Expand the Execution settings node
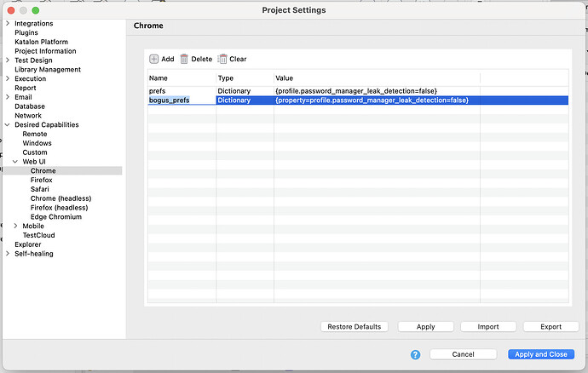The image size is (588, 373). click(8, 78)
